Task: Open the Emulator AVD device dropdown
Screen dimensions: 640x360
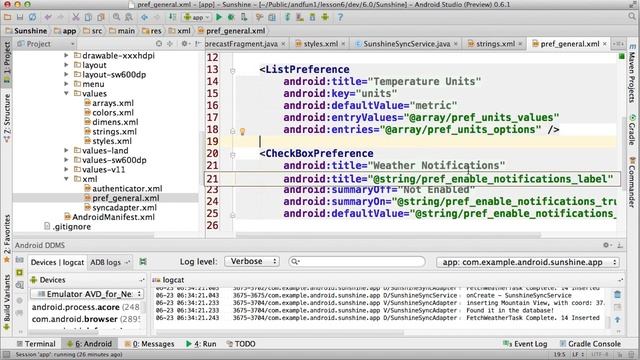Action: 87,294
